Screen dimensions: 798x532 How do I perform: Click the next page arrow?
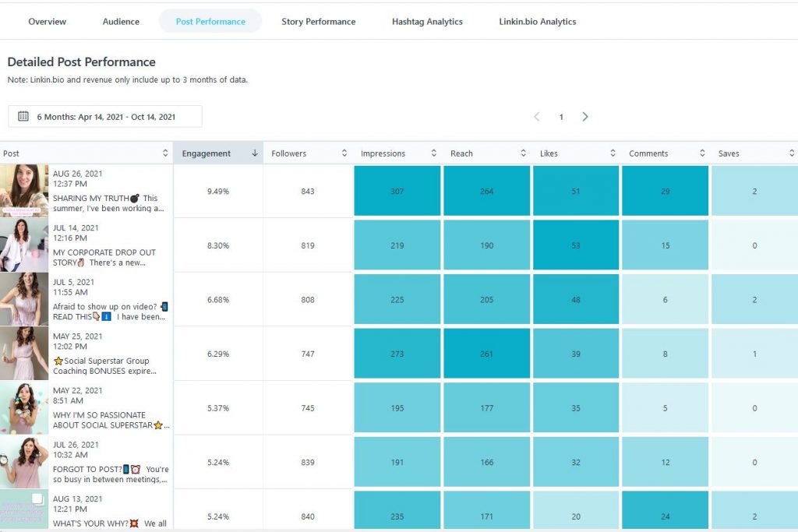pos(585,116)
